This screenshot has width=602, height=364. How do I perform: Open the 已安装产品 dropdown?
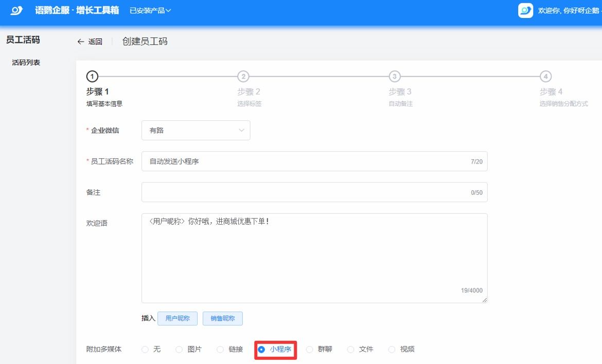(150, 10)
